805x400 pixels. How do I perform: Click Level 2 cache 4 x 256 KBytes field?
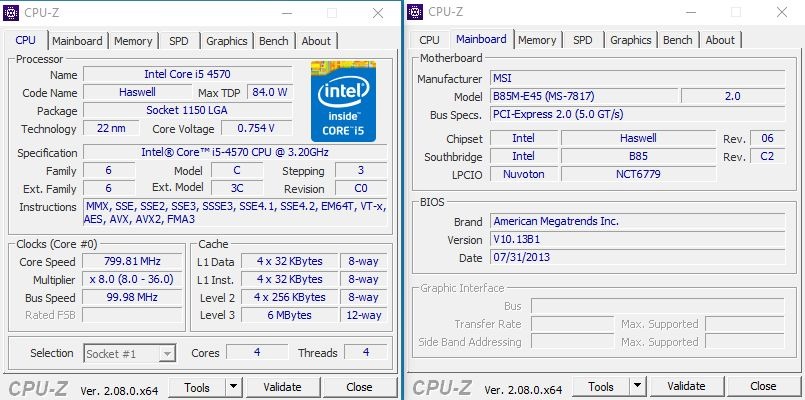pyautogui.click(x=290, y=297)
